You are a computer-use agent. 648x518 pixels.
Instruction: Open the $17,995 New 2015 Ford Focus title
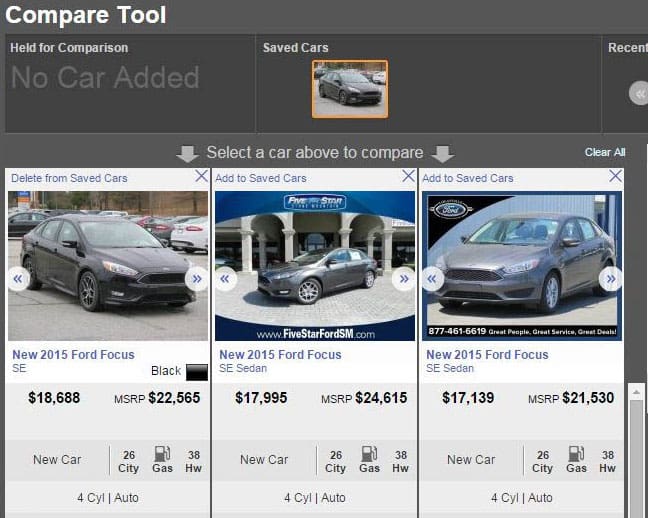click(x=280, y=355)
